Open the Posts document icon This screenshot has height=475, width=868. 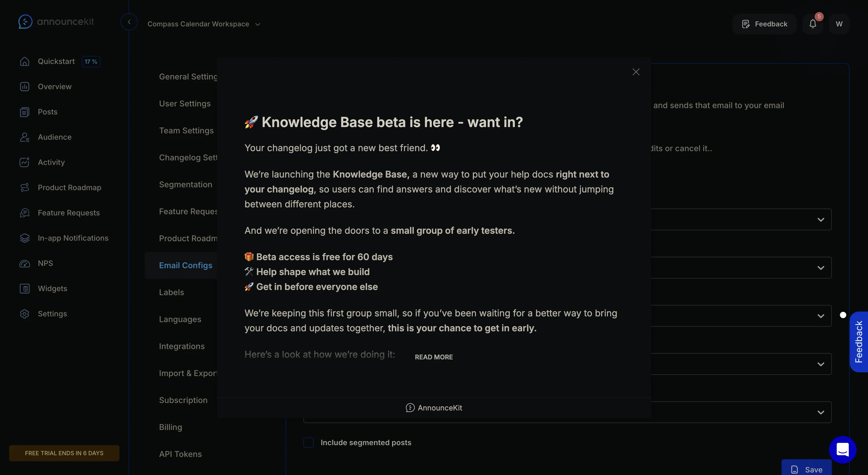click(x=25, y=112)
